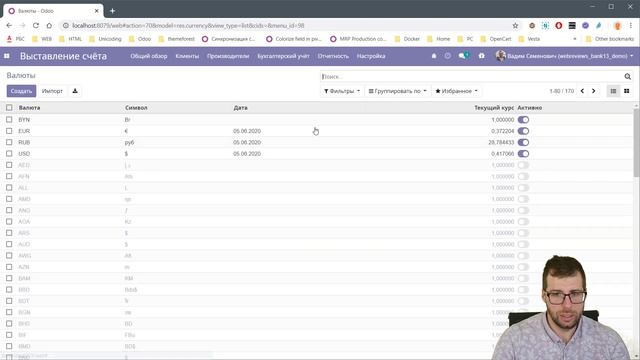Sort by Символ column header
The height and width of the screenshot is (360, 640).
(x=136, y=108)
